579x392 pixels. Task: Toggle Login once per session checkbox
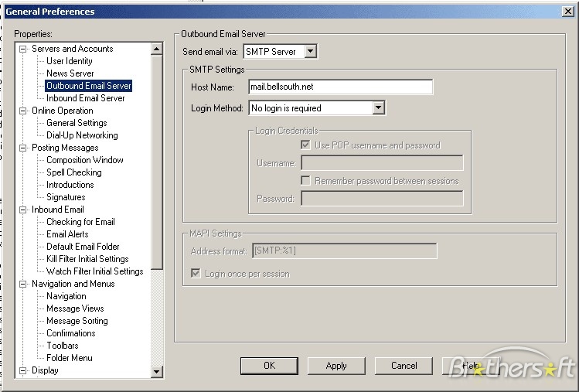tap(196, 274)
